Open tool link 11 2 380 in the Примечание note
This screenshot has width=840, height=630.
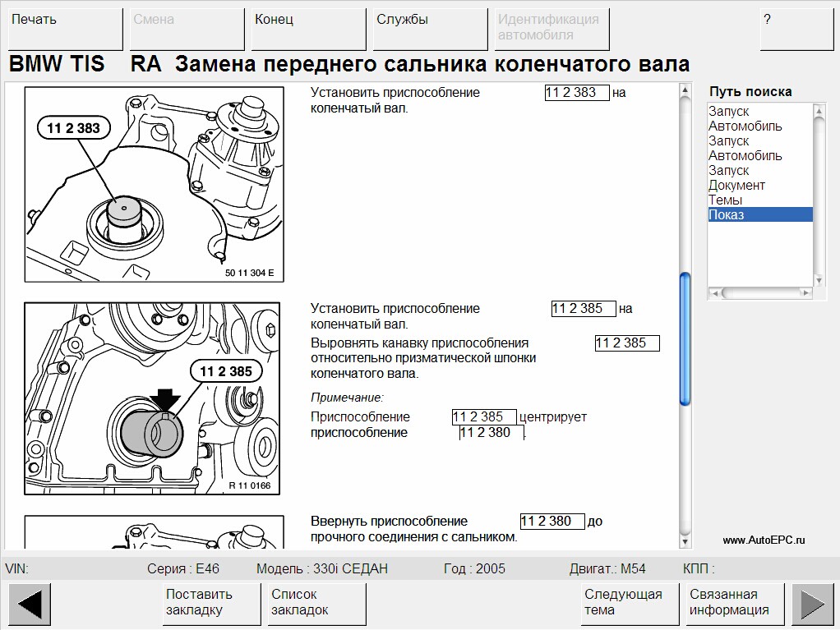click(492, 433)
